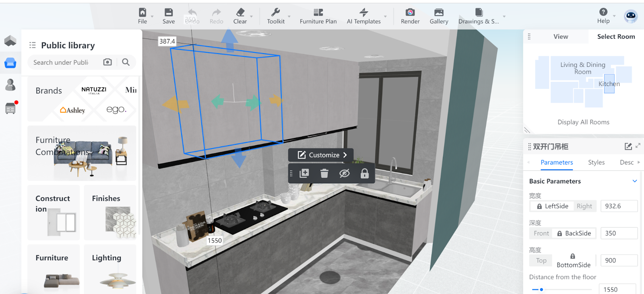Viewport: 644px width, 294px height.
Task: Expand the File dropdown arrow
Action: pyautogui.click(x=152, y=17)
